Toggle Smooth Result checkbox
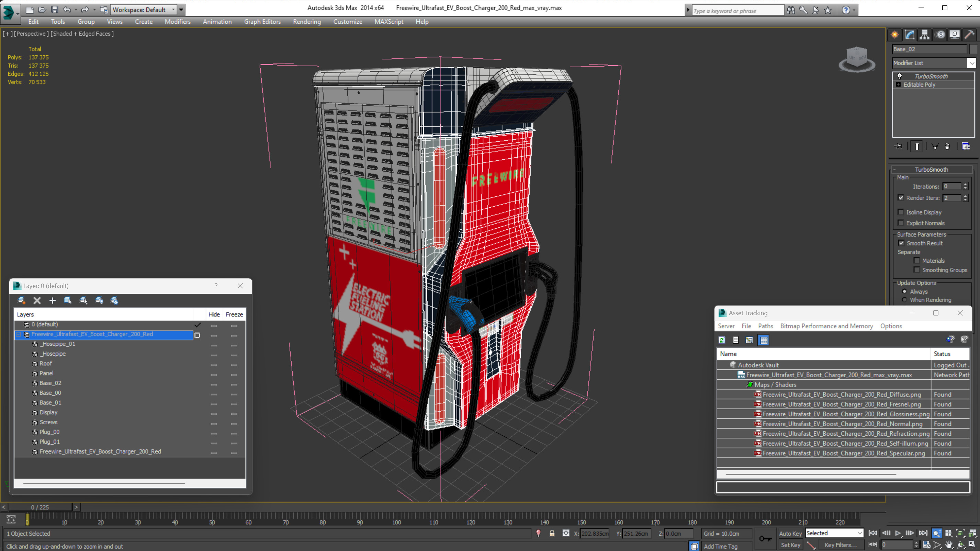 pyautogui.click(x=901, y=243)
